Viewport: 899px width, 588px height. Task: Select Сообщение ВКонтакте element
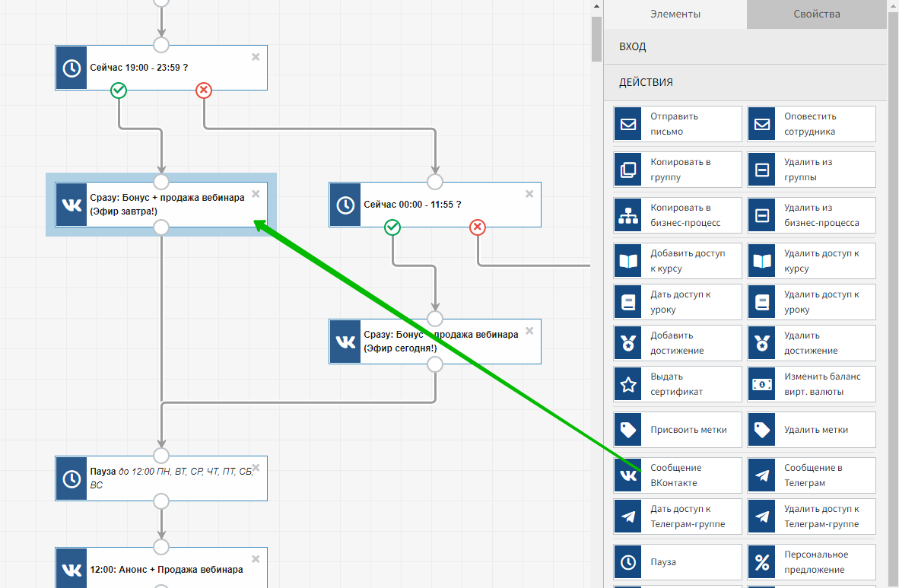(x=678, y=475)
